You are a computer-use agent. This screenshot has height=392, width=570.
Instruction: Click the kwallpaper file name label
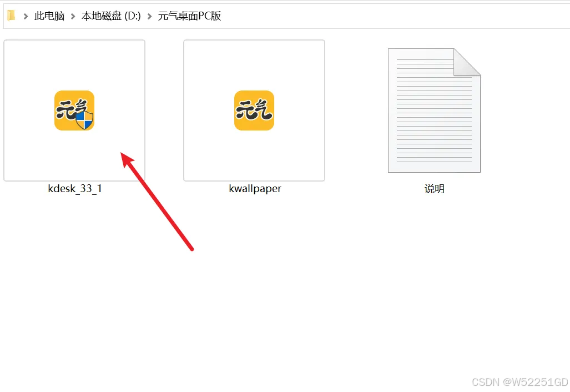[255, 189]
